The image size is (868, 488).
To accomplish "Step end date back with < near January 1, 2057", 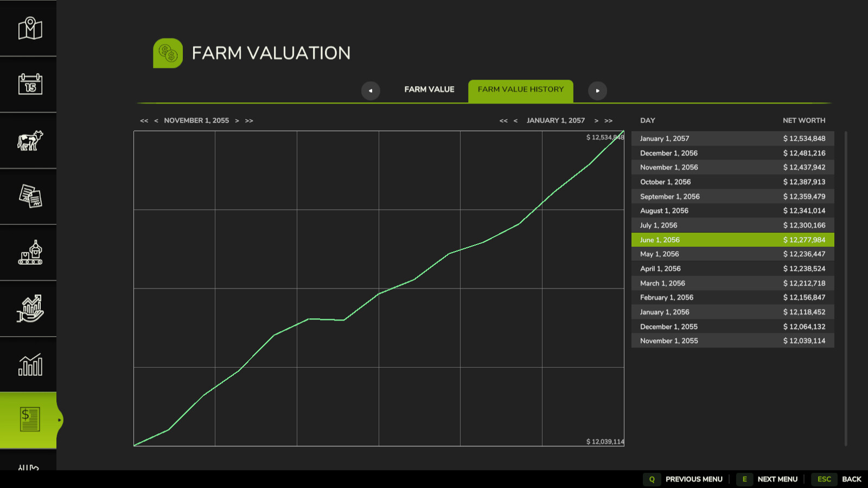I will click(515, 120).
